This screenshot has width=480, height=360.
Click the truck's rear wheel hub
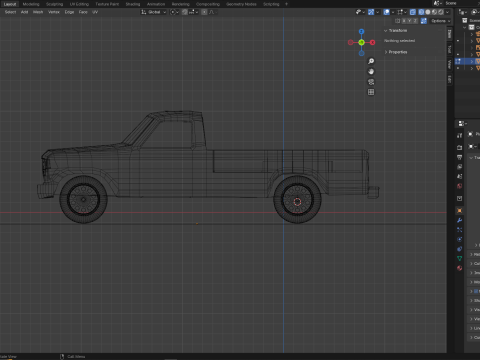[x=297, y=201]
